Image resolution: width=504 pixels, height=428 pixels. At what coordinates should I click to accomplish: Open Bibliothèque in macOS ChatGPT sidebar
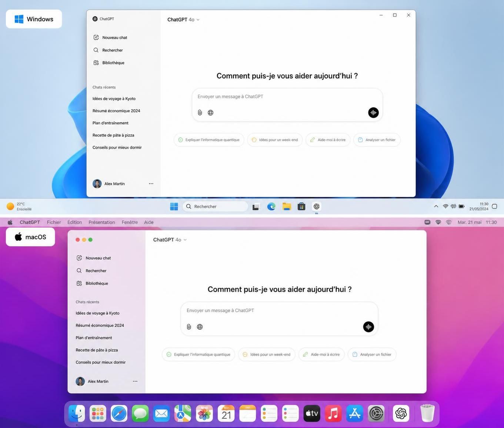pyautogui.click(x=92, y=283)
